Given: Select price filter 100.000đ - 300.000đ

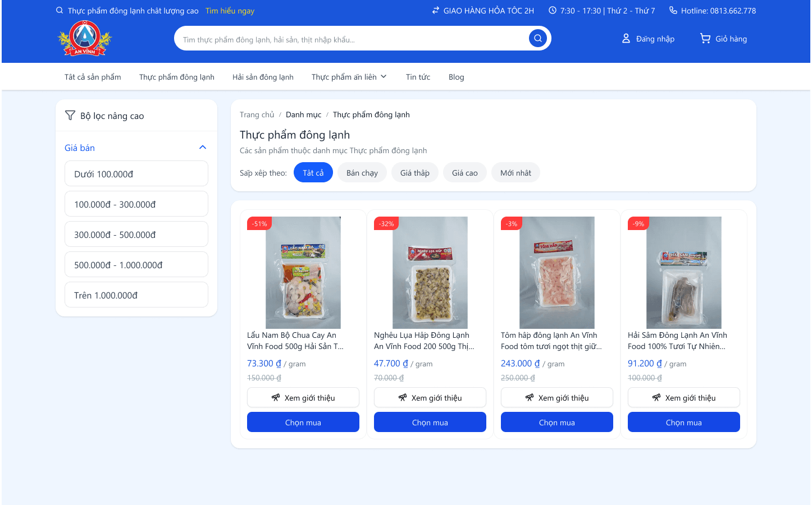Looking at the screenshot, I should coord(136,204).
